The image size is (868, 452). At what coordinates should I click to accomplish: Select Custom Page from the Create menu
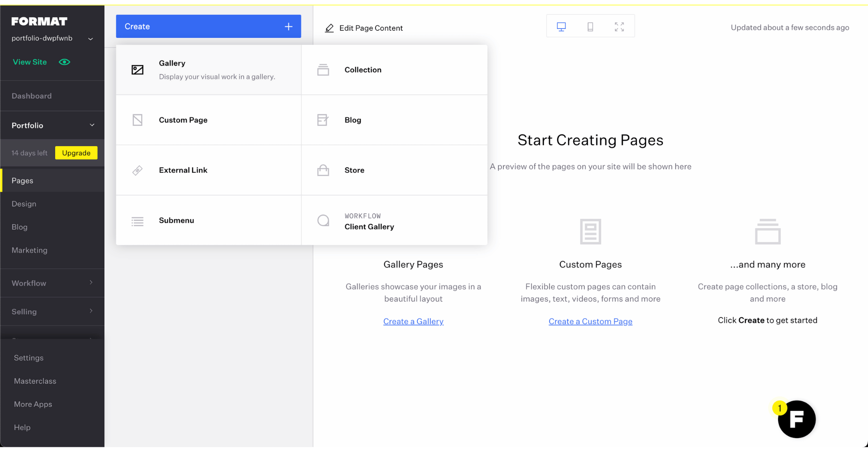coord(183,120)
